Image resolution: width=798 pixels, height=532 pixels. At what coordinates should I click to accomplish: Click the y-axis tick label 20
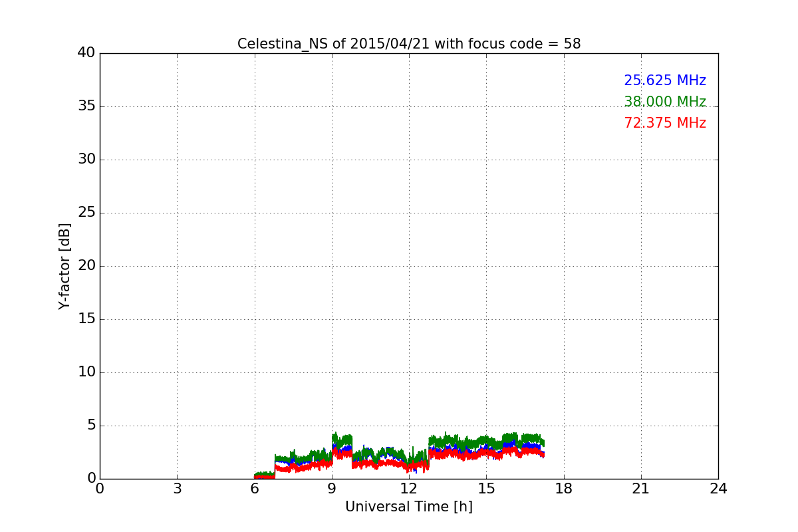click(86, 266)
